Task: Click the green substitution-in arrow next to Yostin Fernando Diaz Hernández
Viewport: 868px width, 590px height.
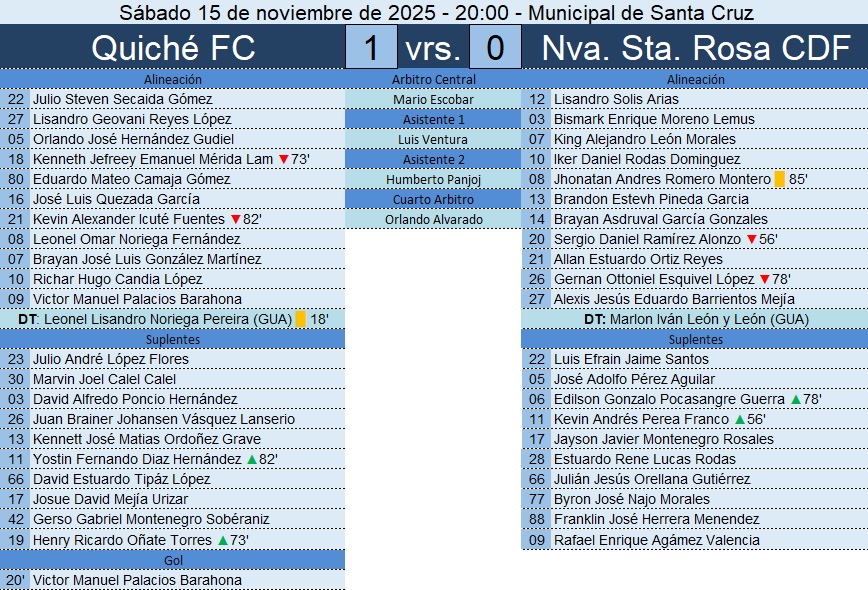Action: pyautogui.click(x=252, y=460)
